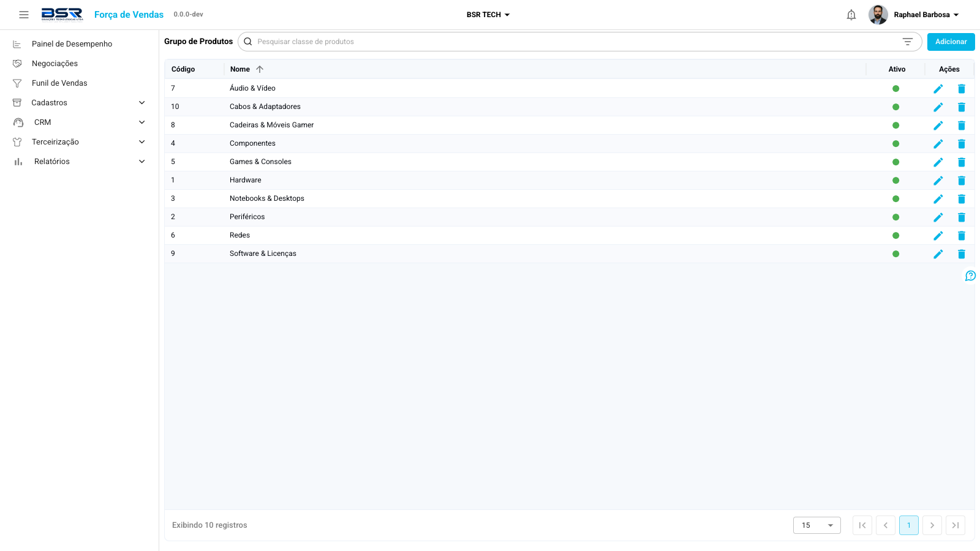Screen dimensions: 980x551
Task: Delete the Redes group
Action: [x=962, y=236]
